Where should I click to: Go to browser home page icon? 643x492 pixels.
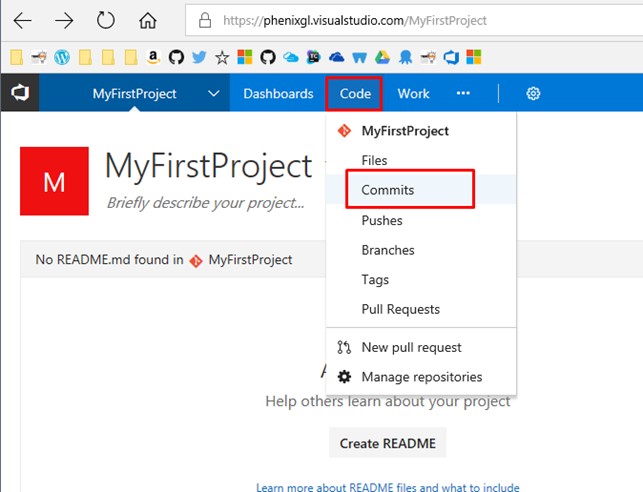pyautogui.click(x=148, y=20)
